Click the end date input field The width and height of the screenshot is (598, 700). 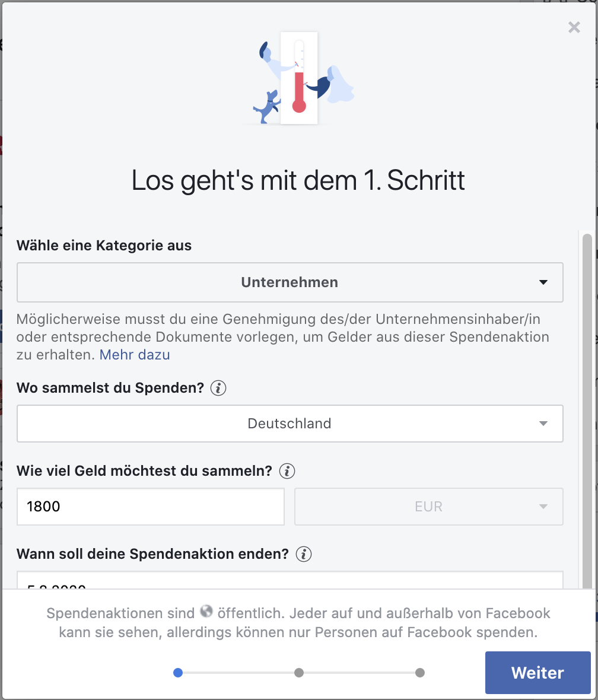(290, 580)
